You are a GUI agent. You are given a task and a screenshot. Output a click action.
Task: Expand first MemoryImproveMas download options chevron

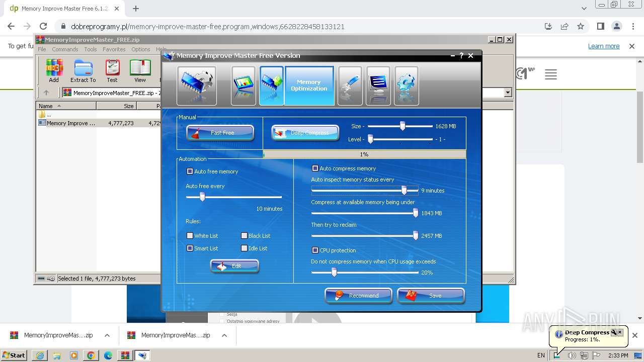pyautogui.click(x=107, y=335)
